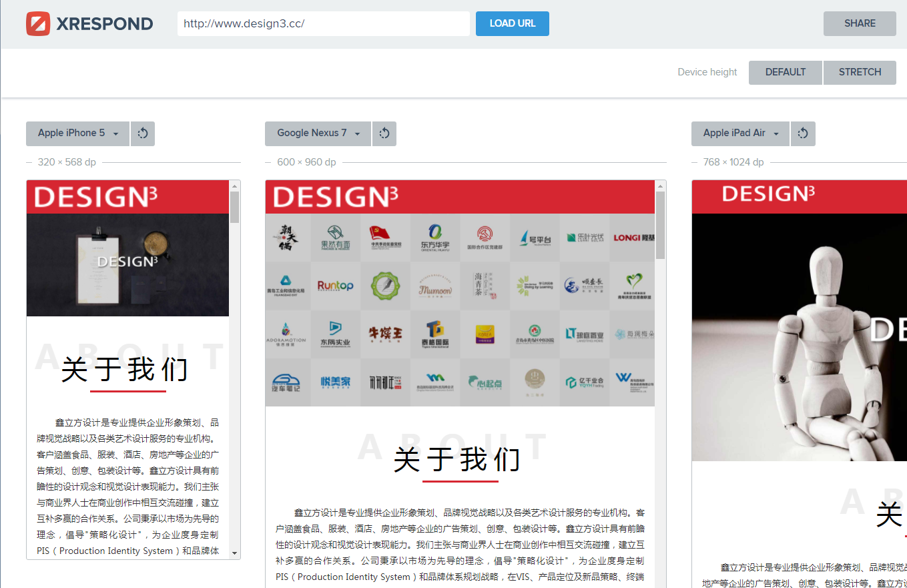This screenshot has width=907, height=588.
Task: Click the yellow KOREA shopping bag logo
Action: pyautogui.click(x=485, y=334)
